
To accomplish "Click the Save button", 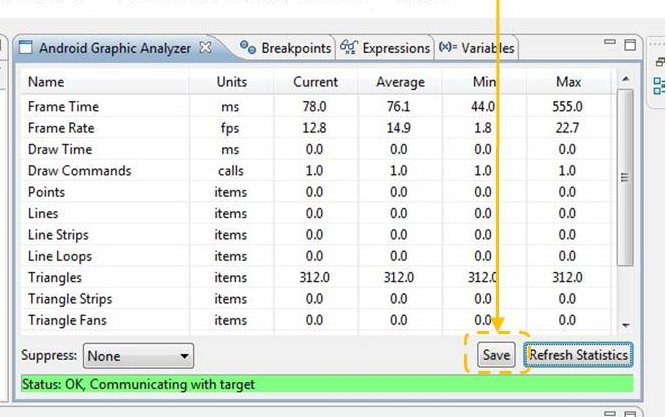I will pos(496,355).
